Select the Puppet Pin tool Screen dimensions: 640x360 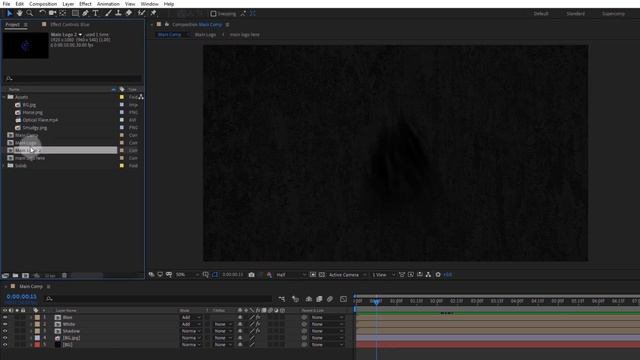(153, 13)
